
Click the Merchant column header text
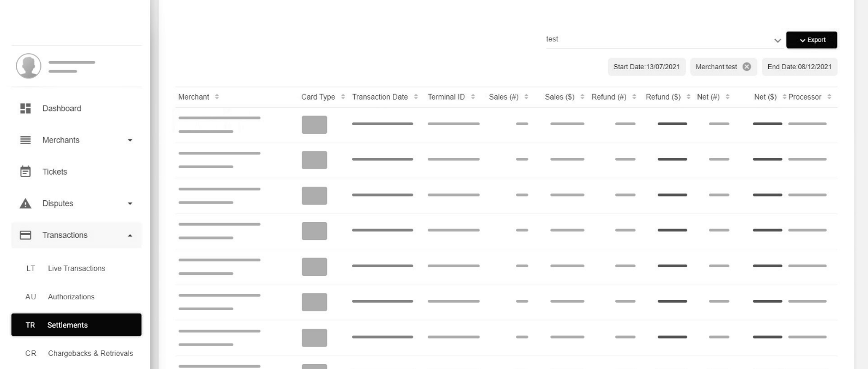click(193, 97)
